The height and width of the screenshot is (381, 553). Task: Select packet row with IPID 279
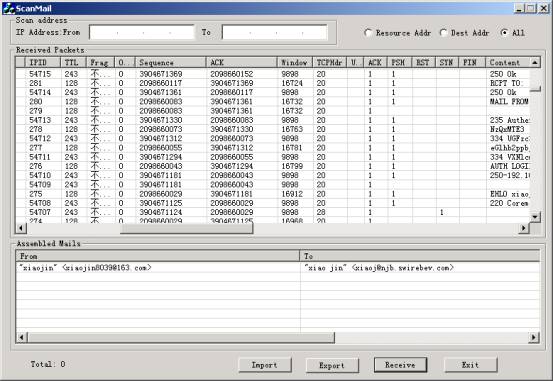[273, 111]
